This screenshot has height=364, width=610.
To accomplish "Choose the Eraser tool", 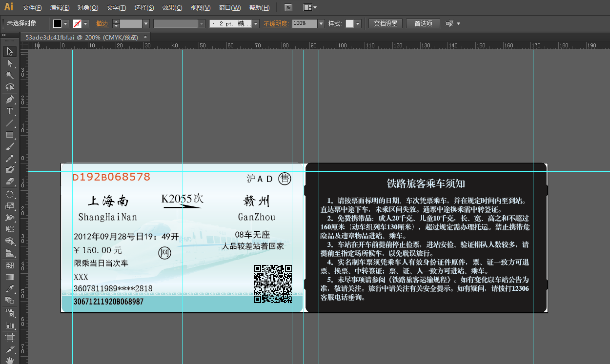I will (x=9, y=182).
